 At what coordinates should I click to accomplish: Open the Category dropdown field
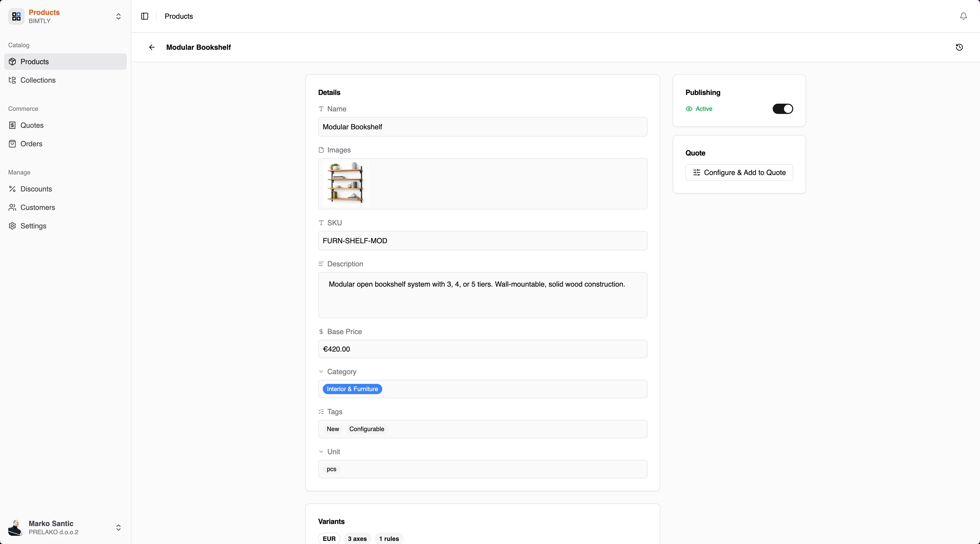pyautogui.click(x=482, y=389)
